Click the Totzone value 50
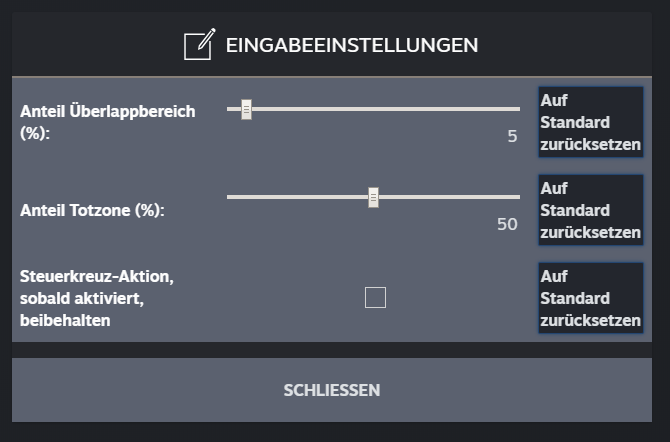This screenshot has height=442, width=670. coord(507,224)
